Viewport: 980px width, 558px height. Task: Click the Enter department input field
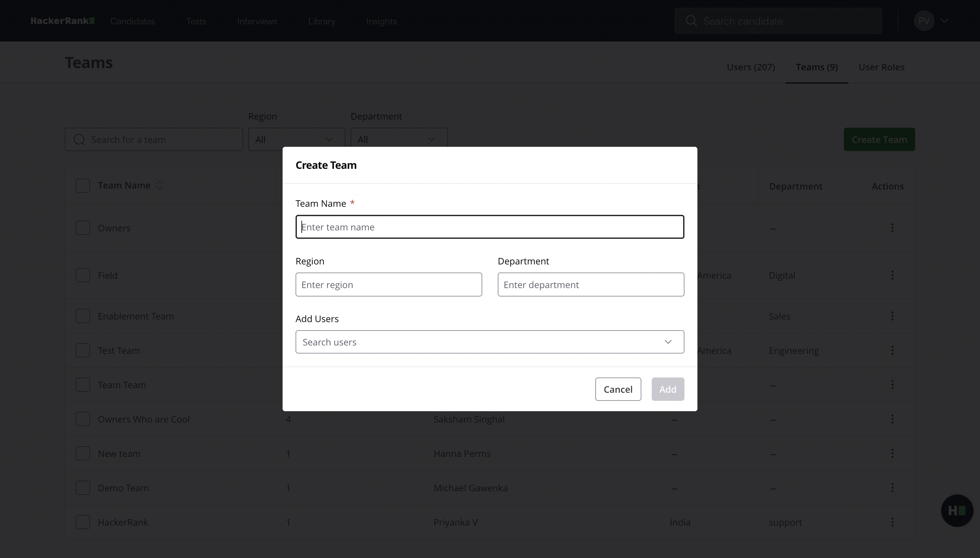(590, 285)
